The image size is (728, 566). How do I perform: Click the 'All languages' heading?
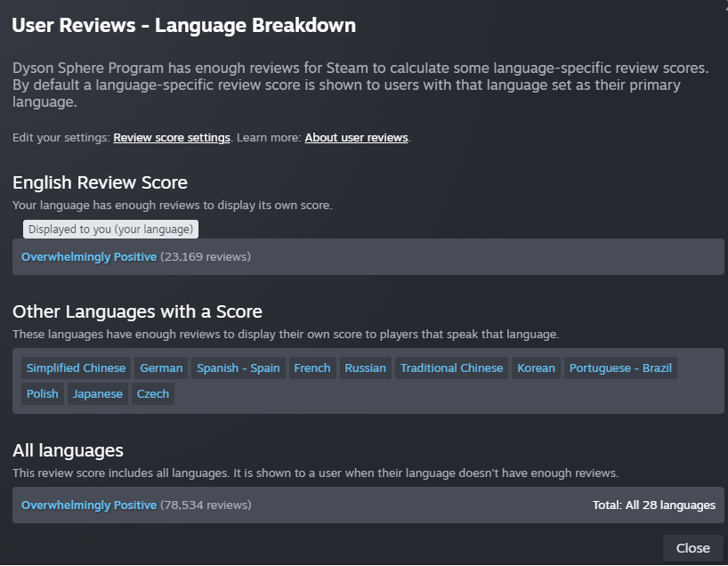pos(68,451)
